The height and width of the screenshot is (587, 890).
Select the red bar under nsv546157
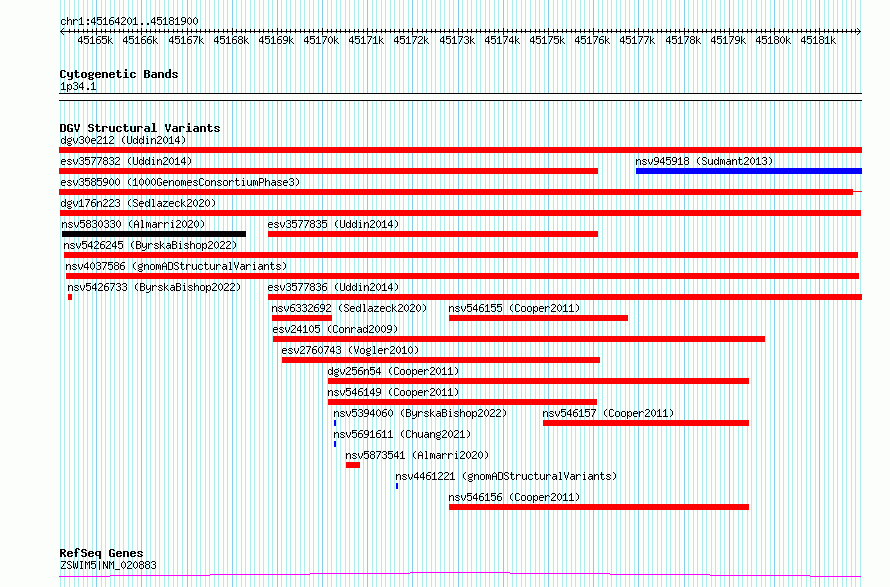[646, 423]
